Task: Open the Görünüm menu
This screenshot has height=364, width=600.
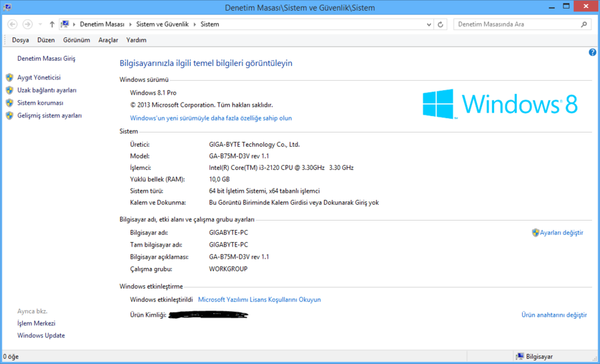Action: point(77,40)
